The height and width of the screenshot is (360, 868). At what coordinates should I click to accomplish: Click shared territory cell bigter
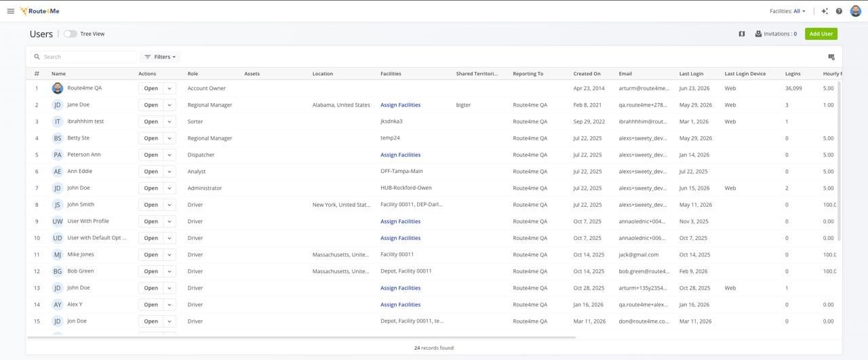[463, 105]
